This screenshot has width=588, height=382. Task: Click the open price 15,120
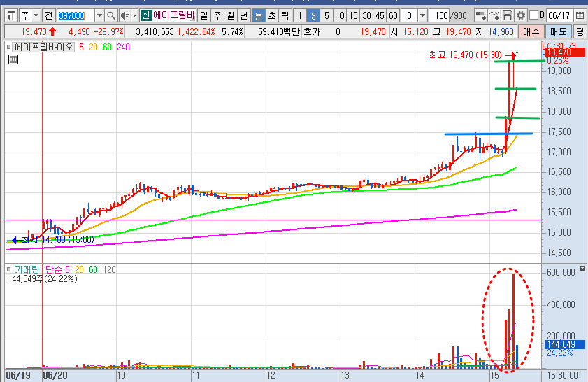[415, 31]
